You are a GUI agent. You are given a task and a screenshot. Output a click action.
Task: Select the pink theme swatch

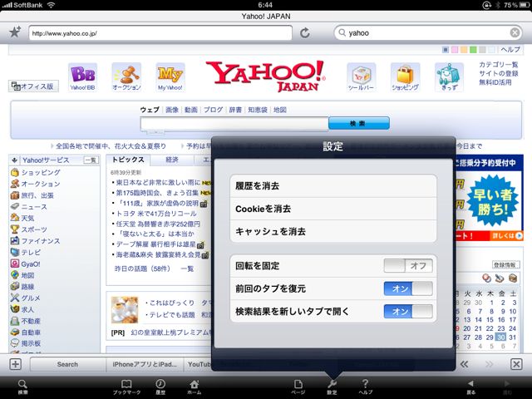455,50
